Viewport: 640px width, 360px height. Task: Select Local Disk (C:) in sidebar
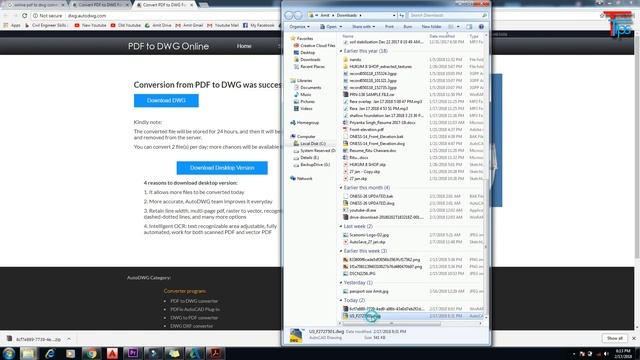click(x=310, y=144)
